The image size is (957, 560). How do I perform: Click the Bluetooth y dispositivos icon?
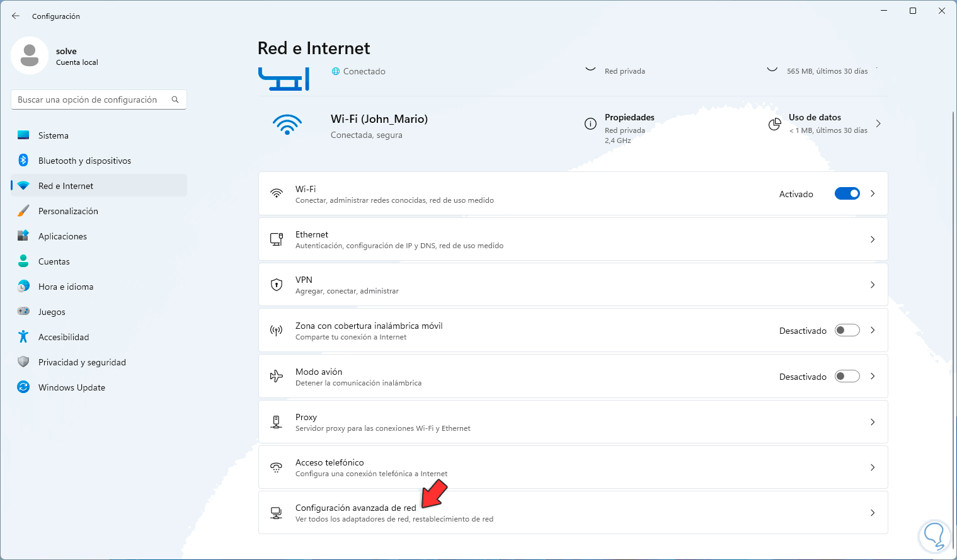point(23,161)
